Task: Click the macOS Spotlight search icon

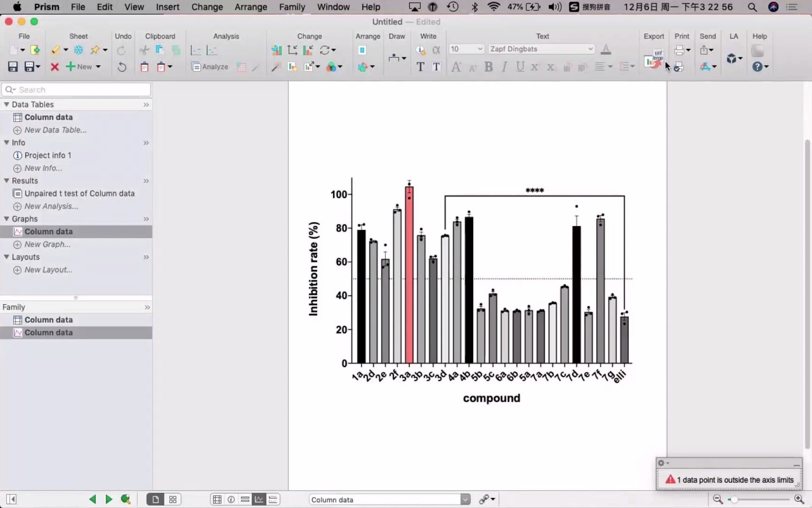Action: click(752, 7)
